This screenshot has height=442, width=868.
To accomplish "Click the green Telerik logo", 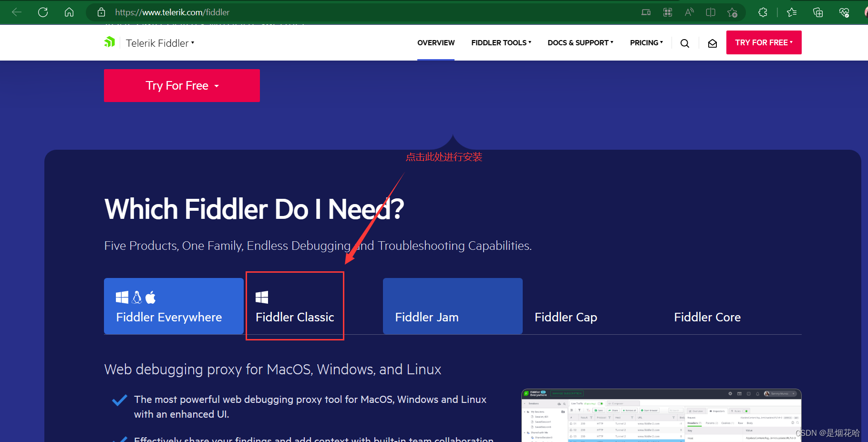I will coord(110,42).
